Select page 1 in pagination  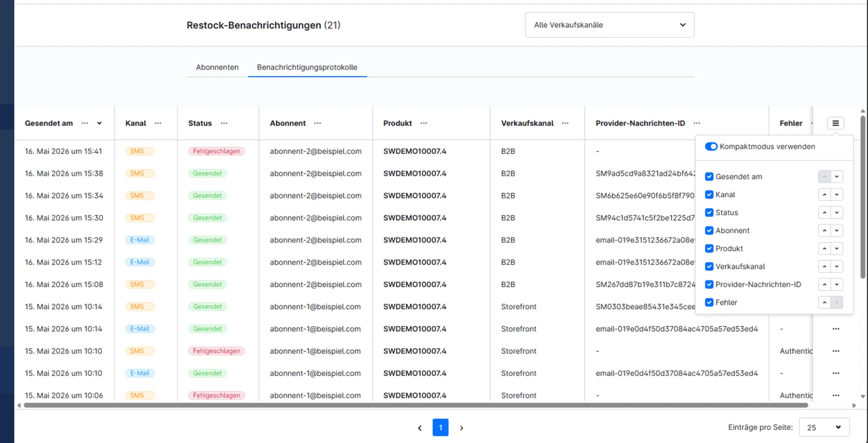point(440,427)
